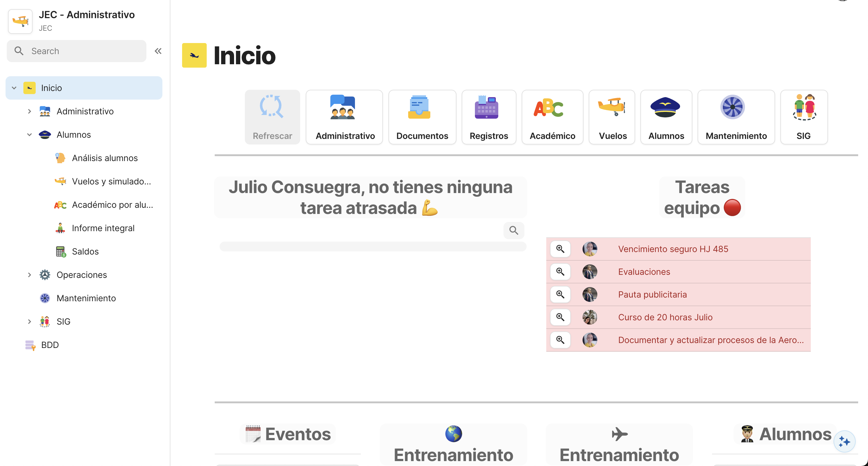Collapse the Alumnos section in the sidebar
Screen dimensions: 868x466
pyautogui.click(x=29, y=134)
